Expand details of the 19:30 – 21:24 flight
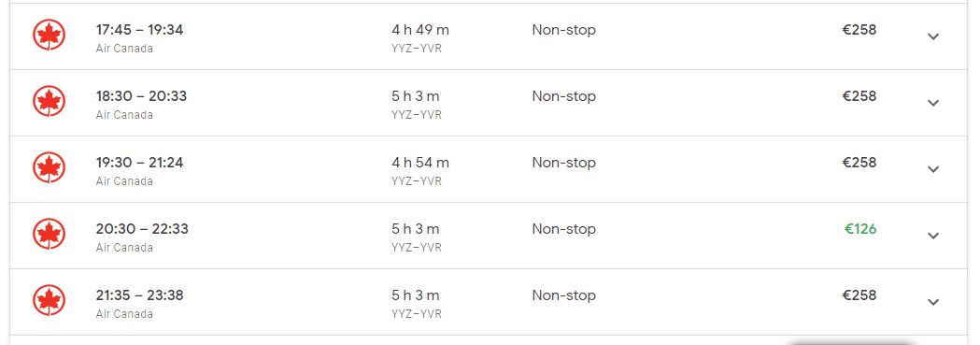Viewport: 980px width, 345px height. (x=933, y=169)
